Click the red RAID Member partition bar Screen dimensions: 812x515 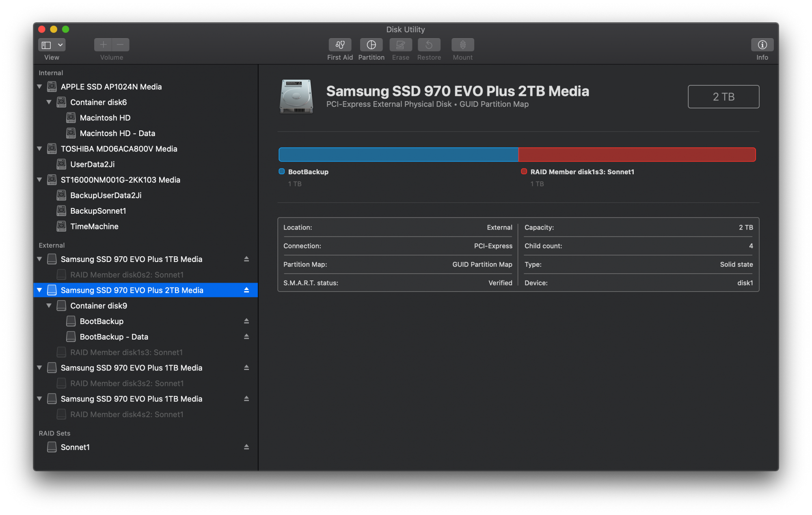coord(637,154)
